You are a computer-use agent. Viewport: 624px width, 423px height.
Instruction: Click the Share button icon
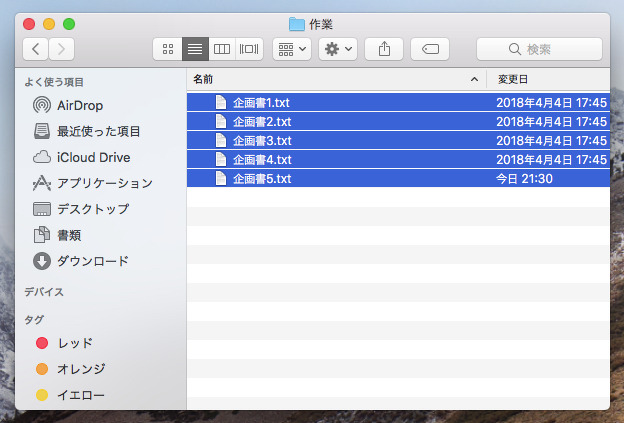(x=384, y=48)
